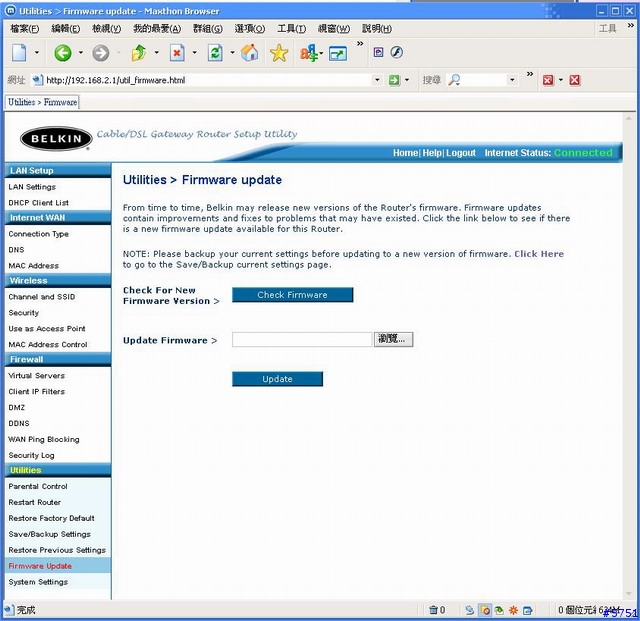Open the 選項(O) menu
Image resolution: width=640 pixels, height=621 pixels.
pos(250,29)
